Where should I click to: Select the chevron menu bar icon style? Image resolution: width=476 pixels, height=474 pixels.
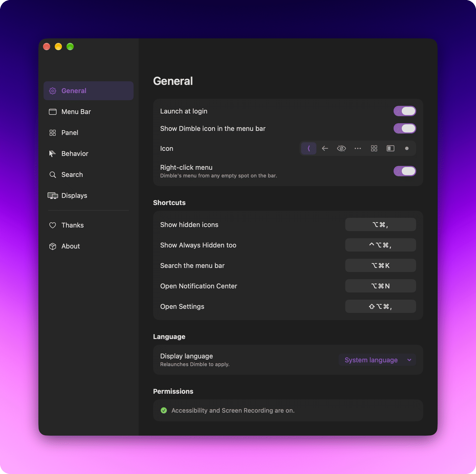309,148
